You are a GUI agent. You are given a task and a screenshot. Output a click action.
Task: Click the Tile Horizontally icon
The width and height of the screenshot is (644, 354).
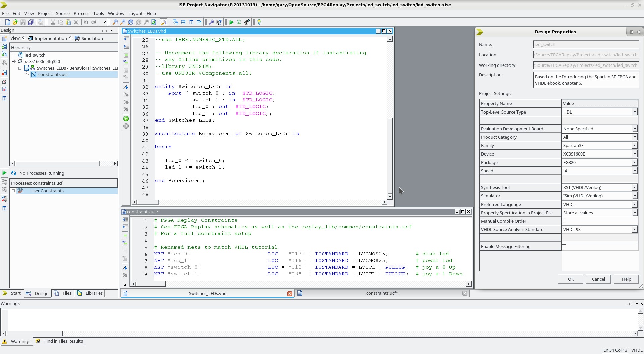coord(183,22)
